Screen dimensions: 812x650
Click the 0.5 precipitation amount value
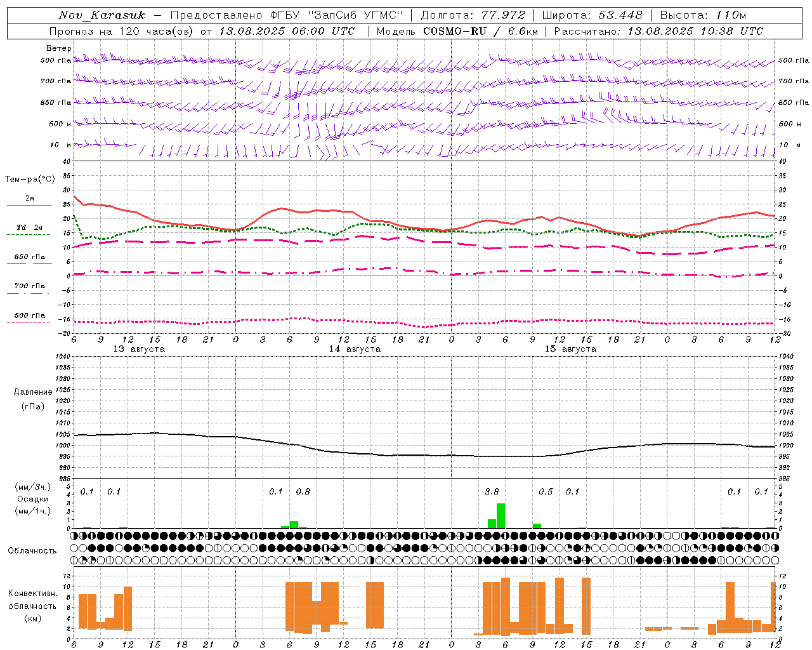(546, 492)
